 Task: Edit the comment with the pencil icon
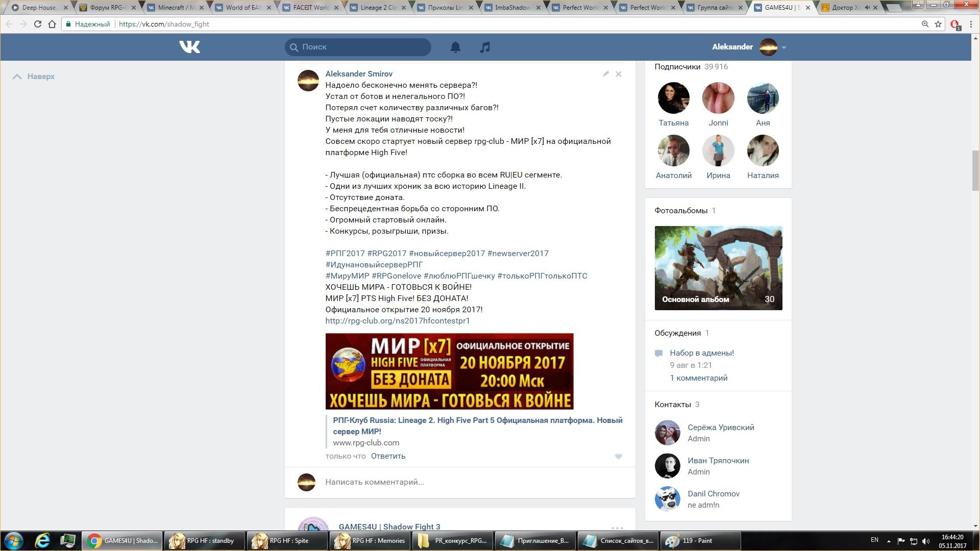605,74
